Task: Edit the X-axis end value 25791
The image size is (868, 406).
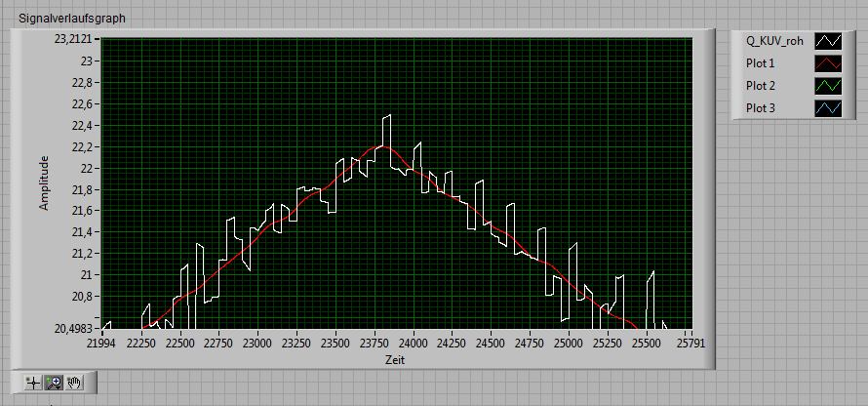Action: click(x=692, y=343)
